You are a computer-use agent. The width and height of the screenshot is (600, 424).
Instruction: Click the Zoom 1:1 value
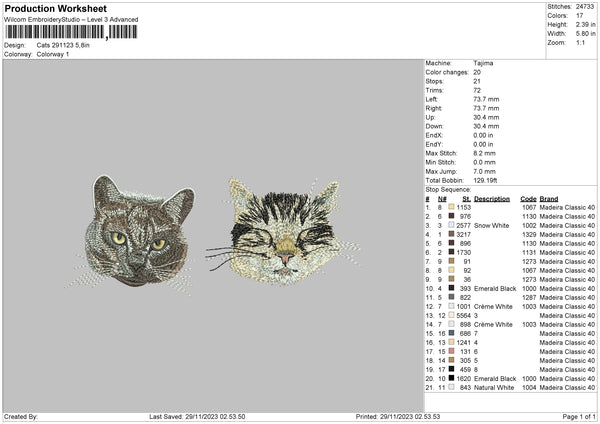click(580, 44)
